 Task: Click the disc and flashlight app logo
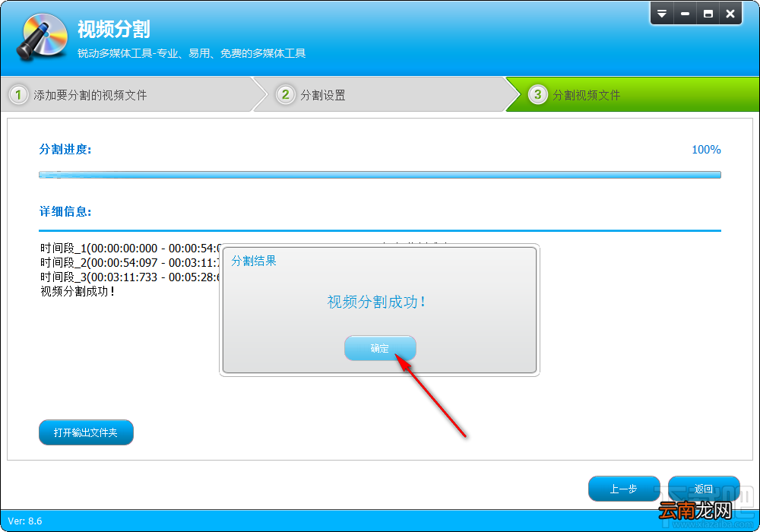pyautogui.click(x=43, y=36)
